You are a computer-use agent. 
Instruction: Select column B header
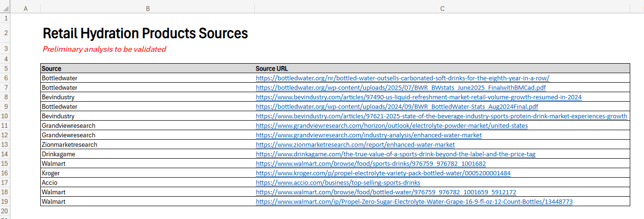tap(148, 9)
